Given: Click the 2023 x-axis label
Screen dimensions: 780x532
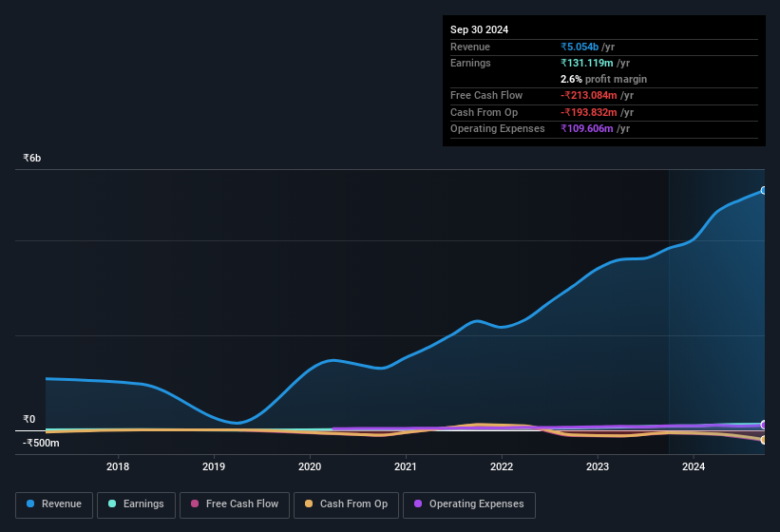Looking at the screenshot, I should tap(598, 466).
